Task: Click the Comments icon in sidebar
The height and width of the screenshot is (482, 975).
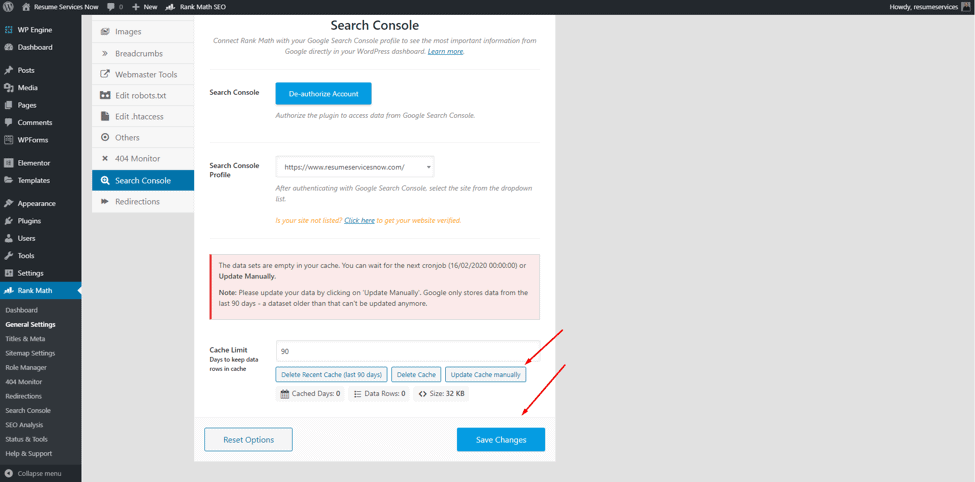Action: tap(9, 123)
